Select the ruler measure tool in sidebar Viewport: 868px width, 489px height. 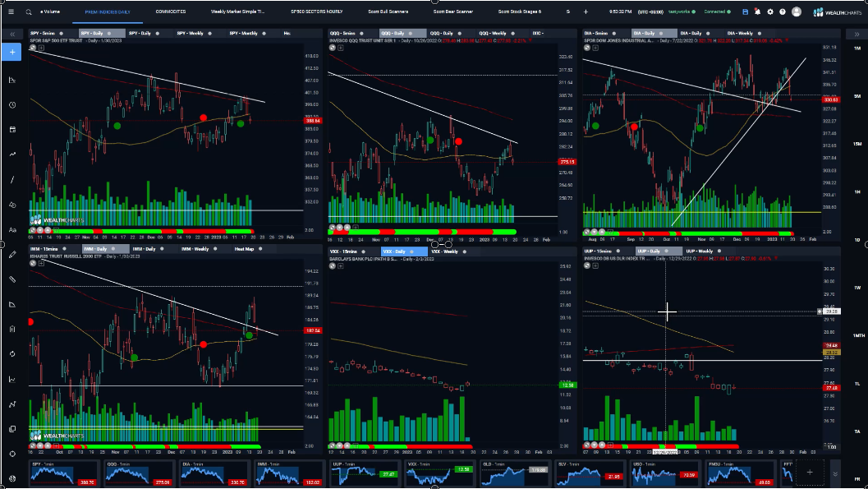[x=12, y=279]
